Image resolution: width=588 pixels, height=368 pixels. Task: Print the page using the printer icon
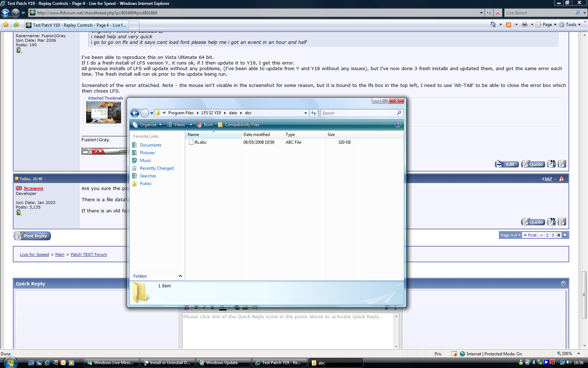tap(524, 25)
